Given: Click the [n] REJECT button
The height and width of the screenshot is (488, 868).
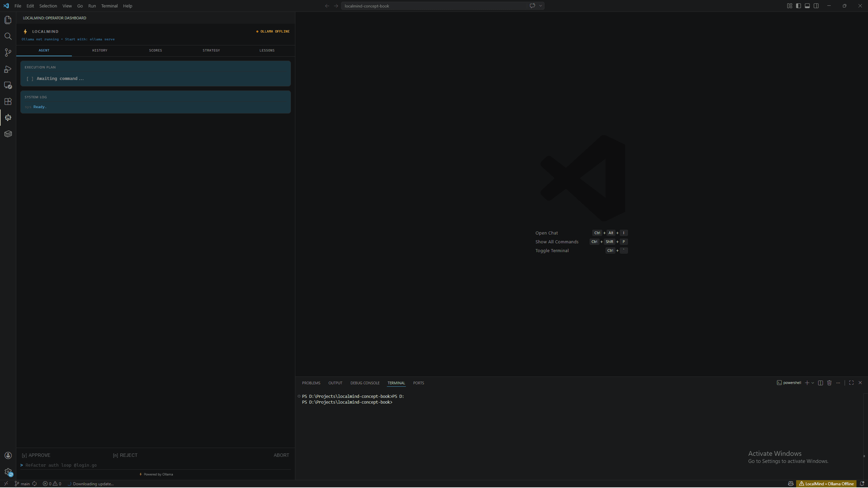Looking at the screenshot, I should pos(125,455).
